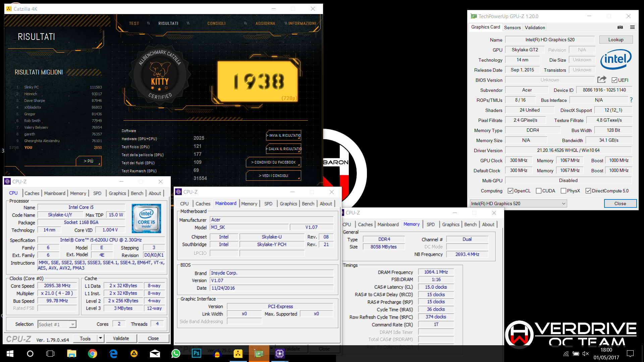This screenshot has width=644, height=362.
Task: Open the CONSIGLI tab in Catzilla
Action: [x=216, y=23]
